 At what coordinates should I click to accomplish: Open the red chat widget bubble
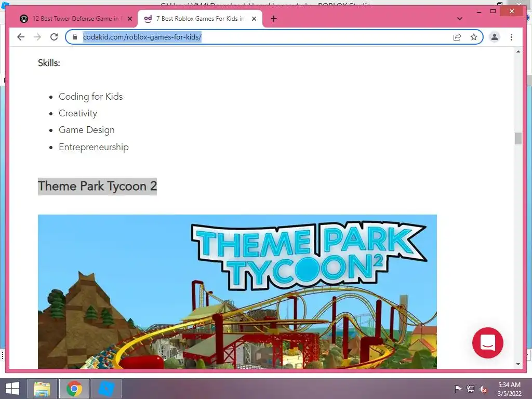pyautogui.click(x=487, y=343)
